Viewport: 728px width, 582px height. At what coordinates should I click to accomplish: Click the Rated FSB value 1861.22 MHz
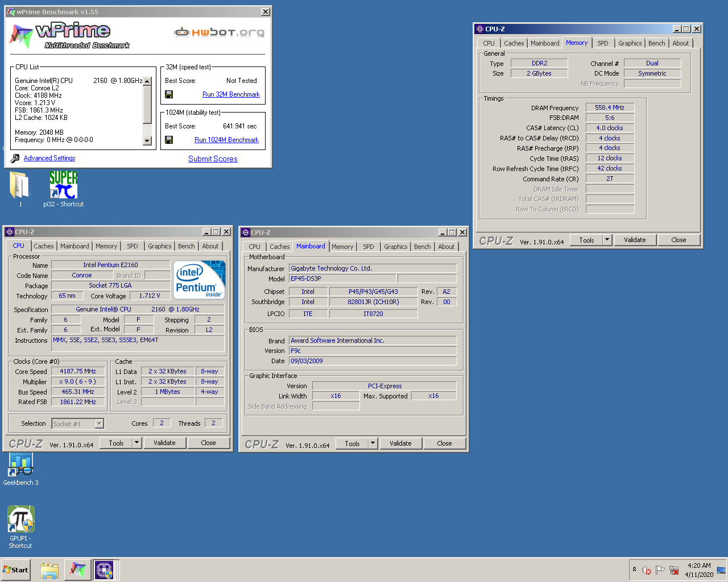78,402
